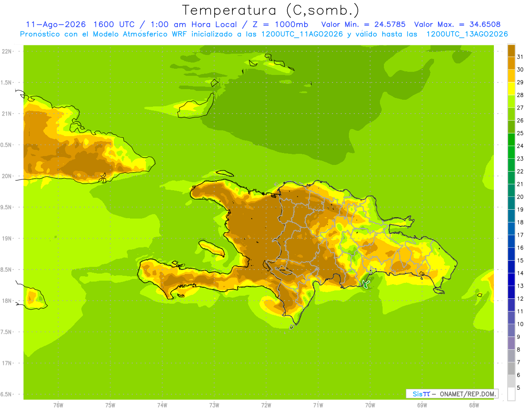Select blue swatch between 16 and 17
This screenshot has height=411, width=532.
(x=511, y=241)
